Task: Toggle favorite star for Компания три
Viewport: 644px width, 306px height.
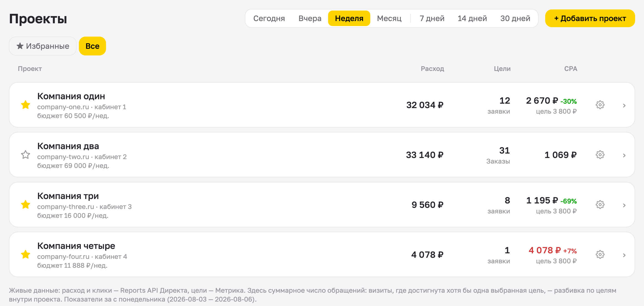Action: tap(26, 205)
